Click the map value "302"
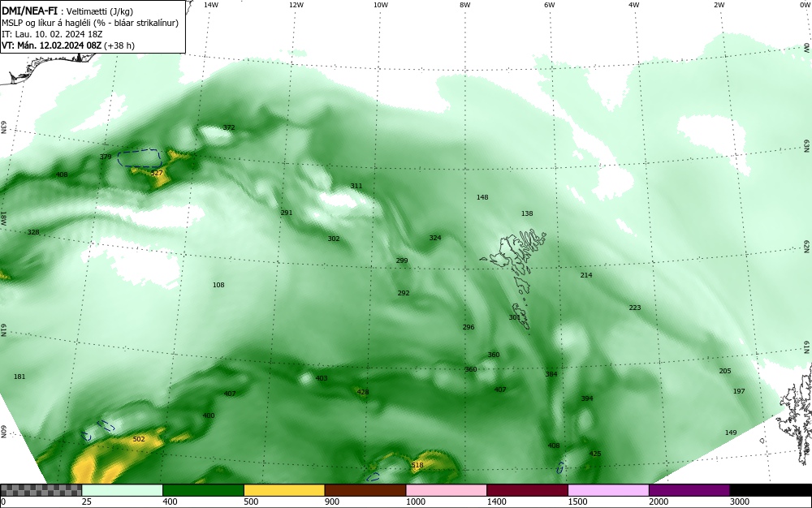The width and height of the screenshot is (812, 508). pyautogui.click(x=334, y=239)
